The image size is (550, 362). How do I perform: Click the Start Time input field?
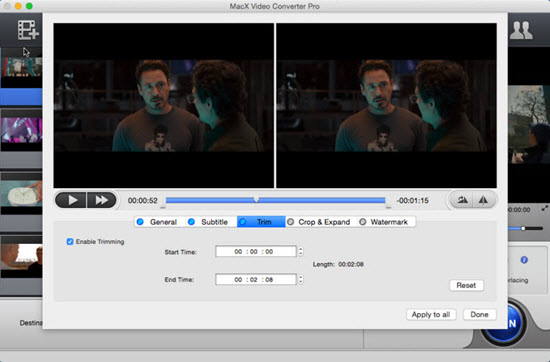[256, 252]
